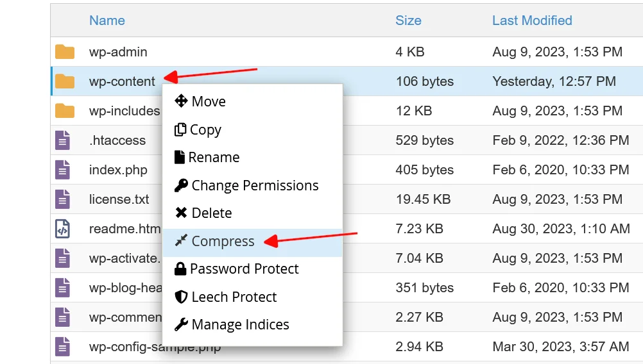Choose Move from the context menu

tap(252, 101)
